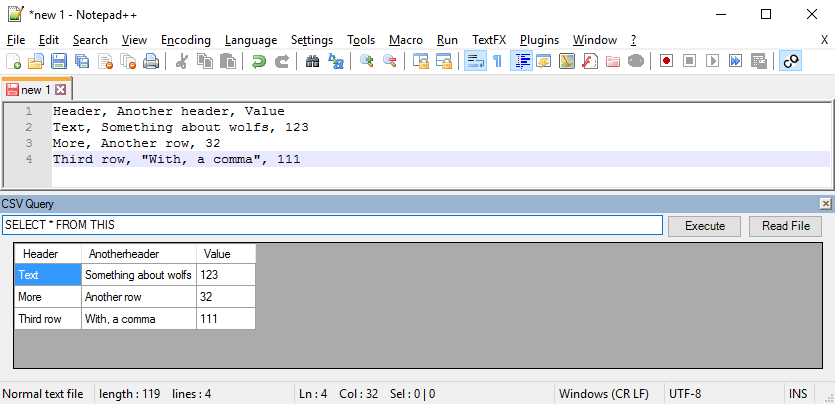
Task: Open the TextFX menu
Action: click(x=489, y=40)
